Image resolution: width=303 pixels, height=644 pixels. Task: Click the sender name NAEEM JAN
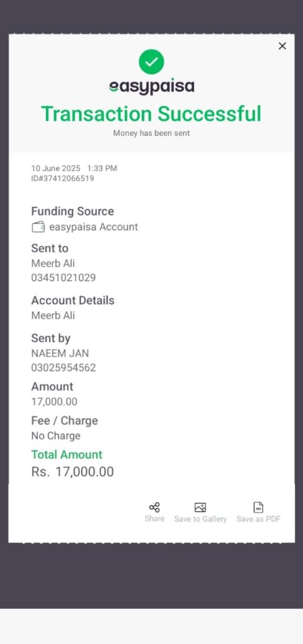pos(60,353)
